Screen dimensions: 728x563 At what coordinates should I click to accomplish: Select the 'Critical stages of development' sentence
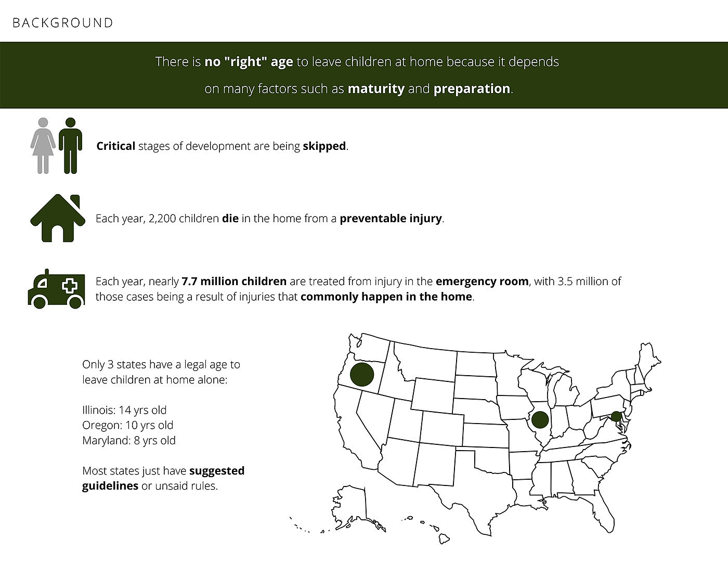pyautogui.click(x=222, y=146)
